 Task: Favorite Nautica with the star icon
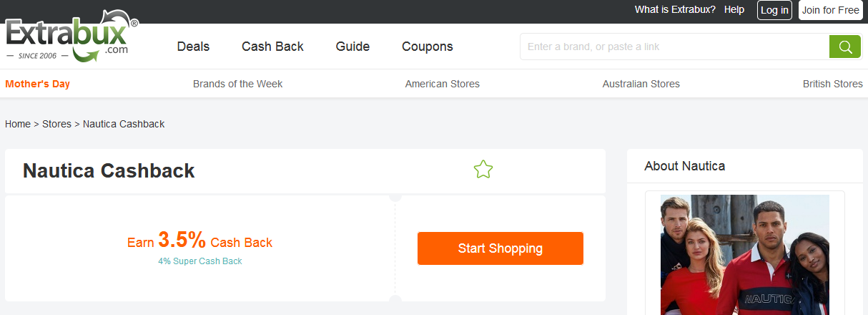pyautogui.click(x=483, y=170)
